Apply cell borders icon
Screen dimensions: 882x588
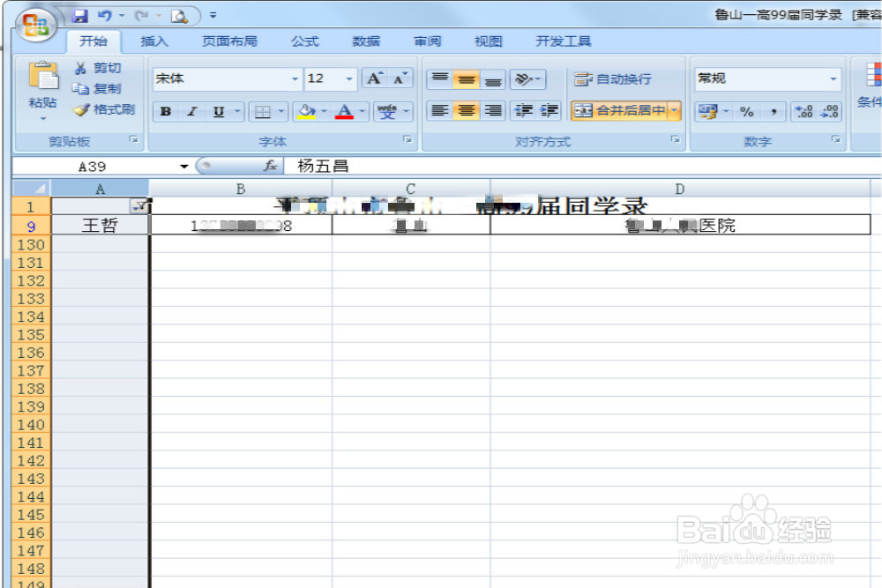[x=263, y=111]
